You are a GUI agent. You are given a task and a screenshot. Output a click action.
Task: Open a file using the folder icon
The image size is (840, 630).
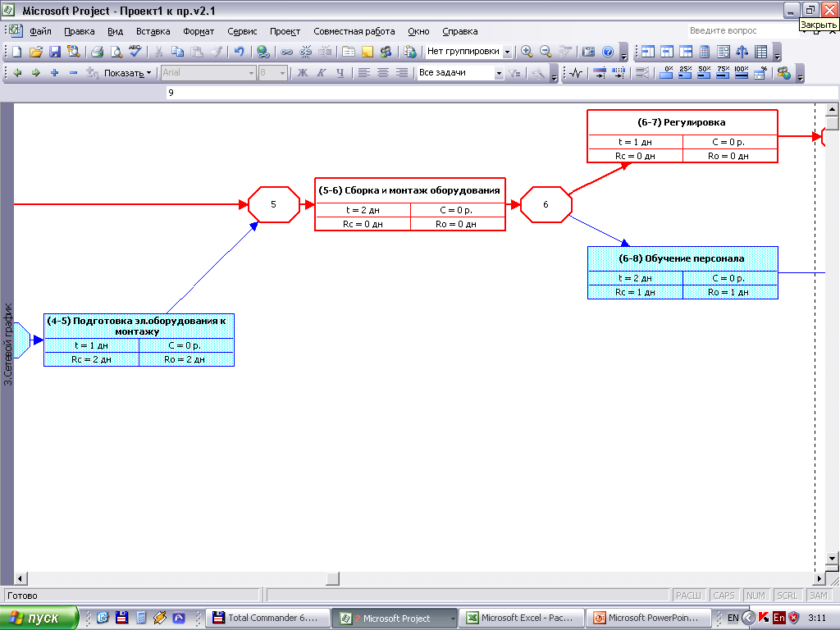tap(35, 52)
